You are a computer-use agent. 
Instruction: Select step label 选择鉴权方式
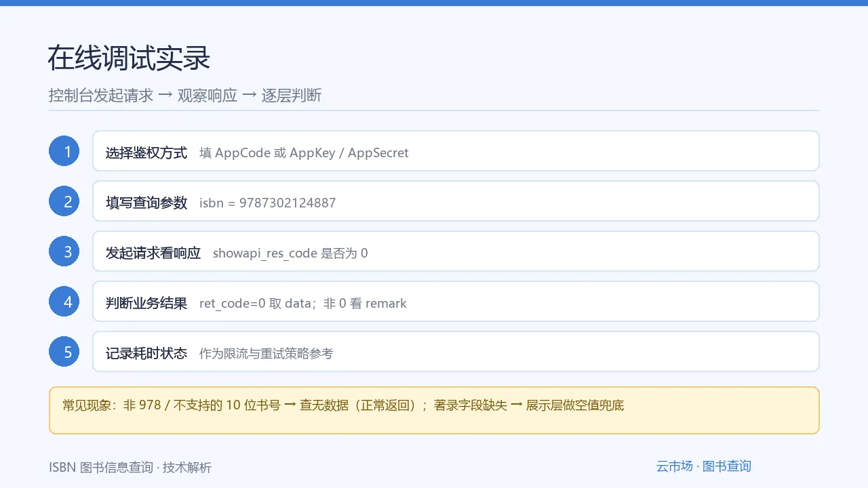click(146, 152)
